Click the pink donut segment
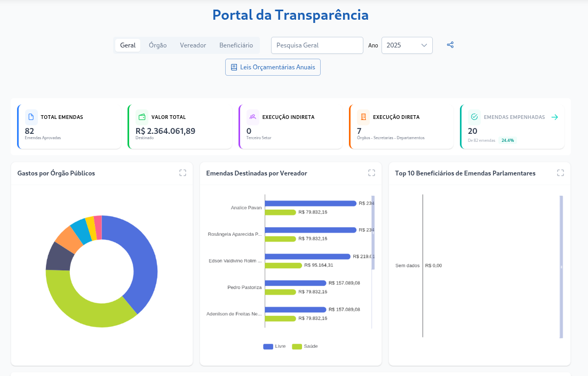The image size is (588, 376). click(98, 227)
